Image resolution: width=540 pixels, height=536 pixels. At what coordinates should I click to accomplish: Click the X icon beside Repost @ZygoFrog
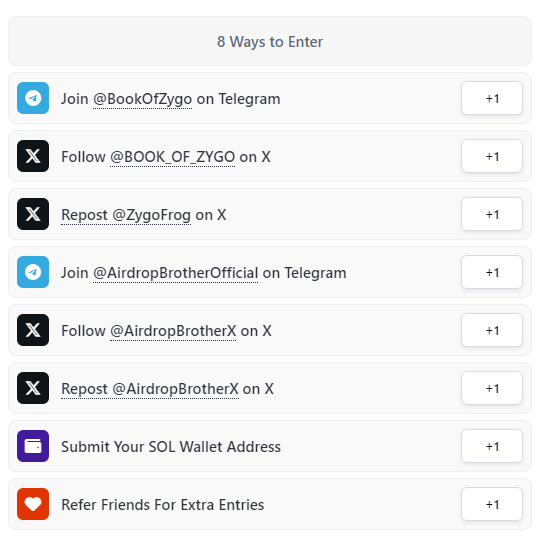click(x=33, y=214)
